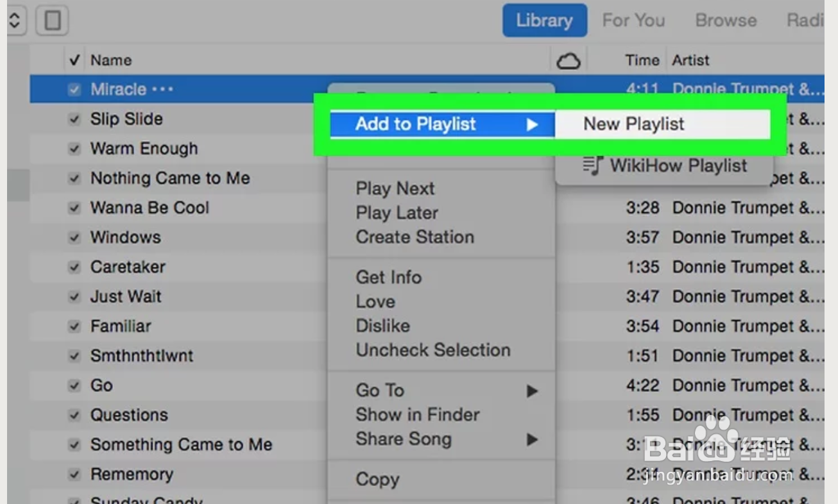Choose Copy from the context menu
The width and height of the screenshot is (838, 504).
(x=377, y=480)
